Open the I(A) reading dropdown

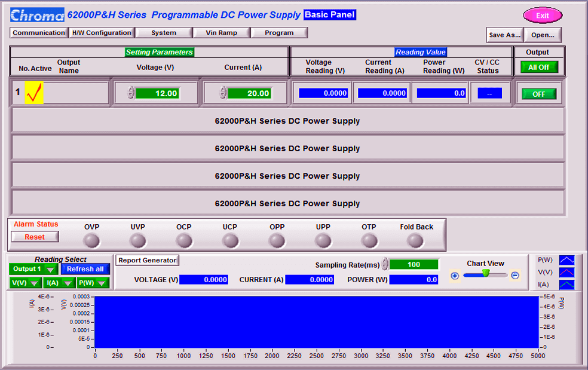[59, 283]
